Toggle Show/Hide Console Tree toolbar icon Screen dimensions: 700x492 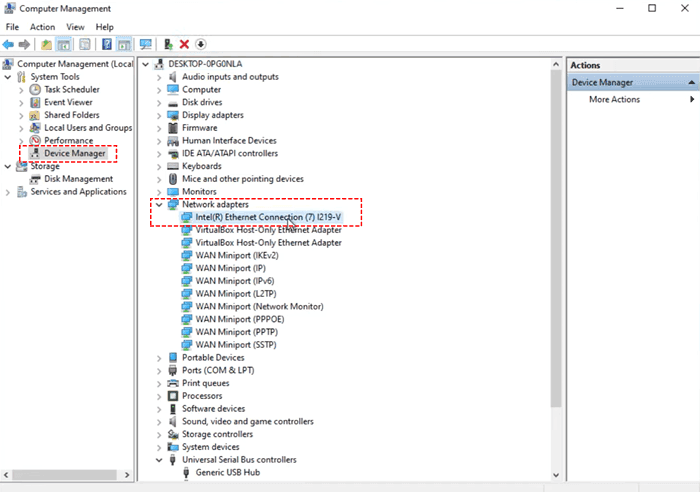pyautogui.click(x=63, y=44)
